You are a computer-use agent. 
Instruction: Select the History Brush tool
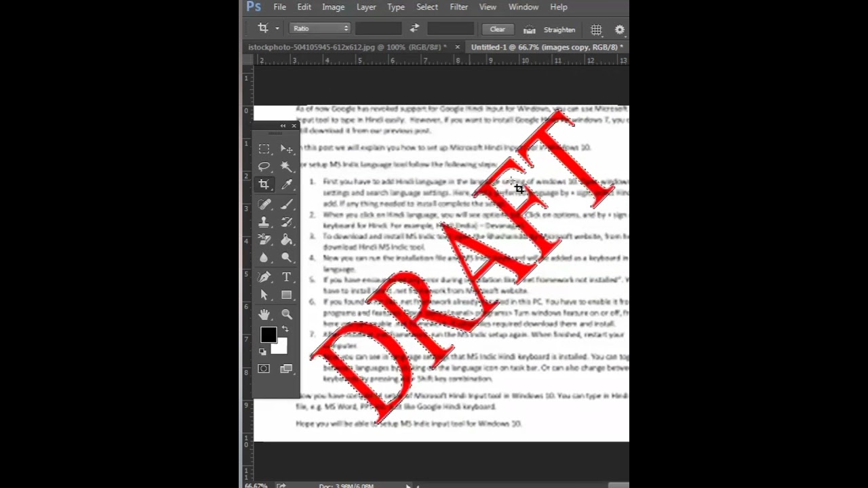[x=287, y=222]
